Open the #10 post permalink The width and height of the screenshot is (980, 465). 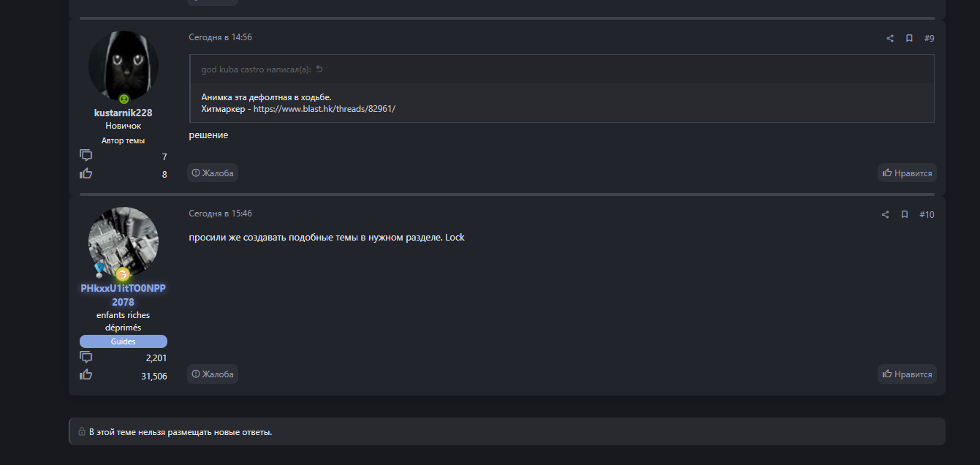click(927, 215)
